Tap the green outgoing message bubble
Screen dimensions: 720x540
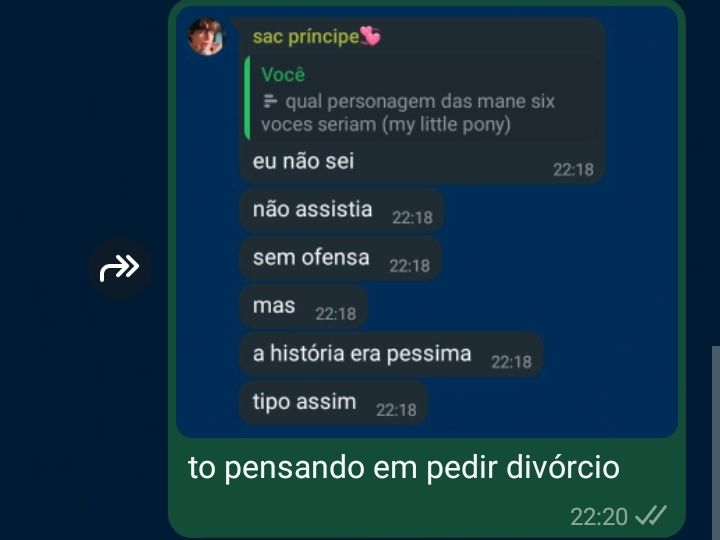[427, 269]
